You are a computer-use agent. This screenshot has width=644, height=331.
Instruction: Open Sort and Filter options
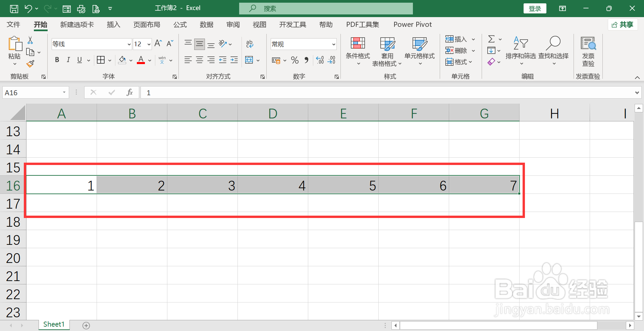coord(521,51)
